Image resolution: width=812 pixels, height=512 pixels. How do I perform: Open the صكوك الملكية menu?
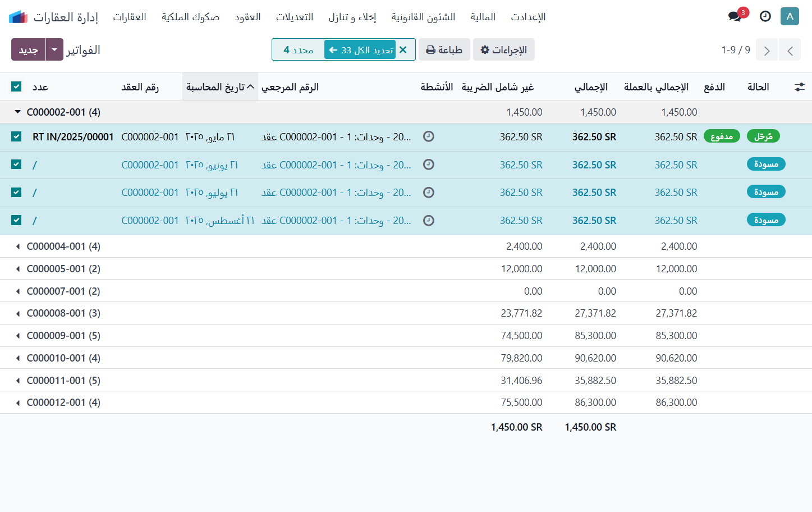pyautogui.click(x=190, y=17)
